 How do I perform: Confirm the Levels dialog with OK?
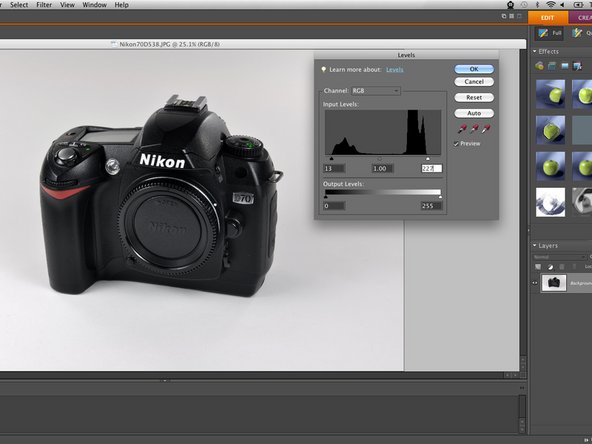pos(474,69)
